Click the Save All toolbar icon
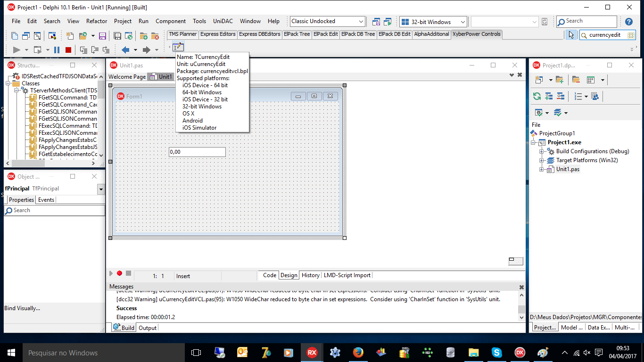The height and width of the screenshot is (362, 644). tap(117, 36)
